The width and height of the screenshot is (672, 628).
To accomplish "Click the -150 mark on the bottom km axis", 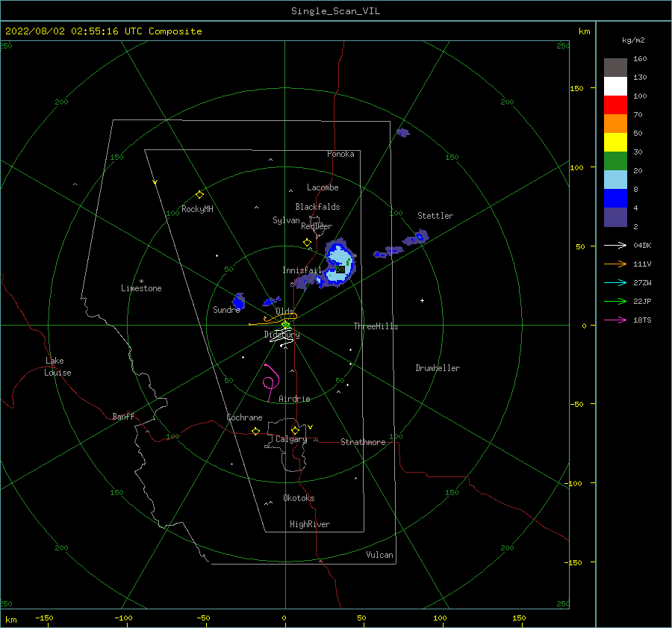I will 44,618.
